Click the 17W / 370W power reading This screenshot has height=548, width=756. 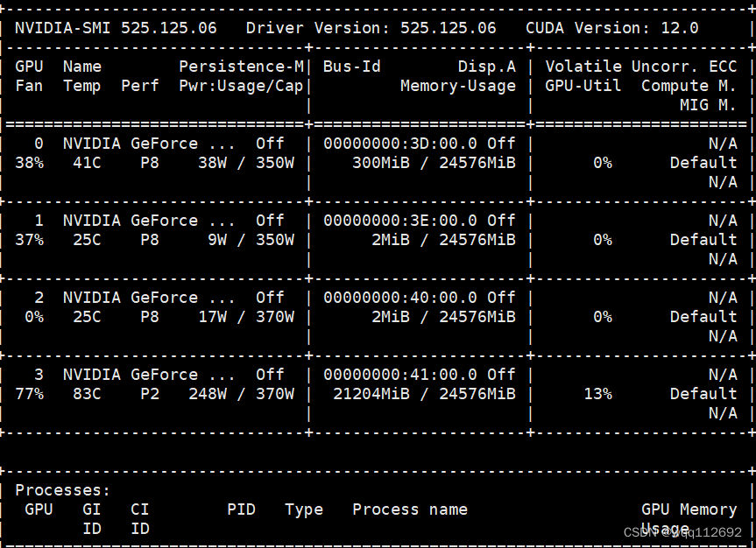point(246,317)
